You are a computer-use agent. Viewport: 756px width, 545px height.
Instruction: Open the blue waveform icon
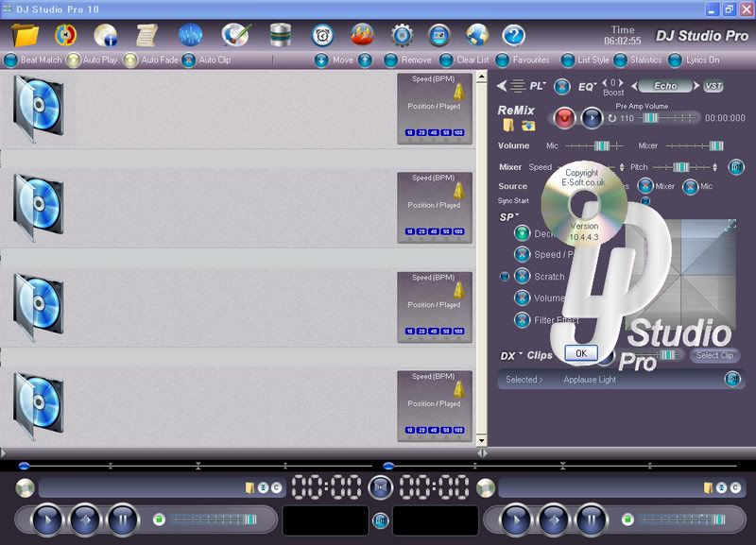191,35
